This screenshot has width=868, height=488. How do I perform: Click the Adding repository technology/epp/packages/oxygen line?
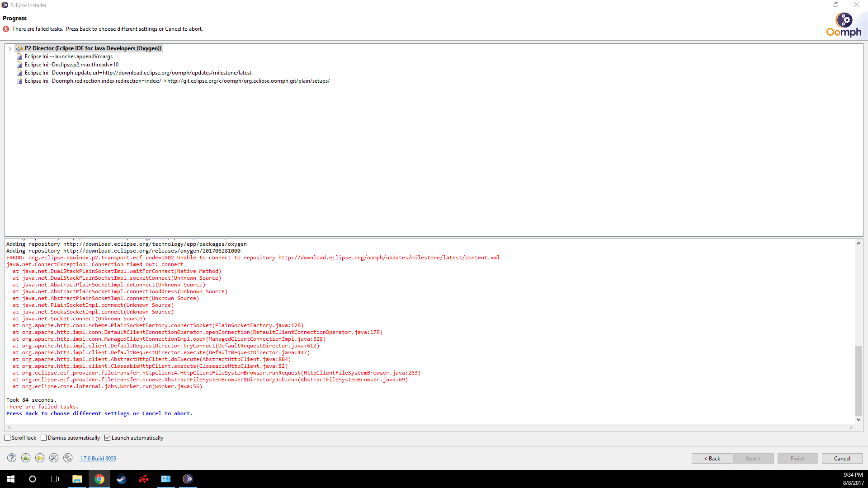127,244
